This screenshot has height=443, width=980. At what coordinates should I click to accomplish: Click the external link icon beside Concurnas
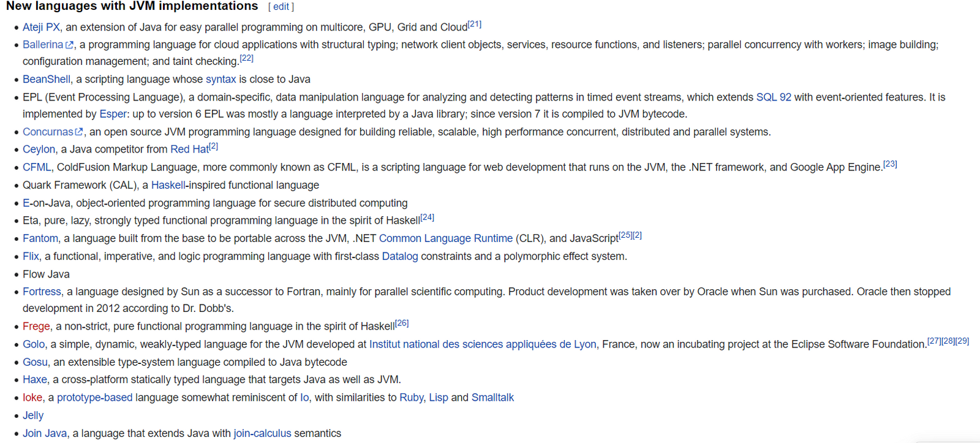coord(79,132)
